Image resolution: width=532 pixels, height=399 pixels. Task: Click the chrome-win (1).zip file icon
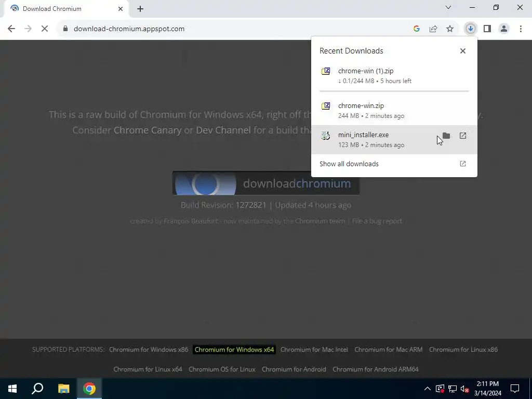tap(326, 71)
